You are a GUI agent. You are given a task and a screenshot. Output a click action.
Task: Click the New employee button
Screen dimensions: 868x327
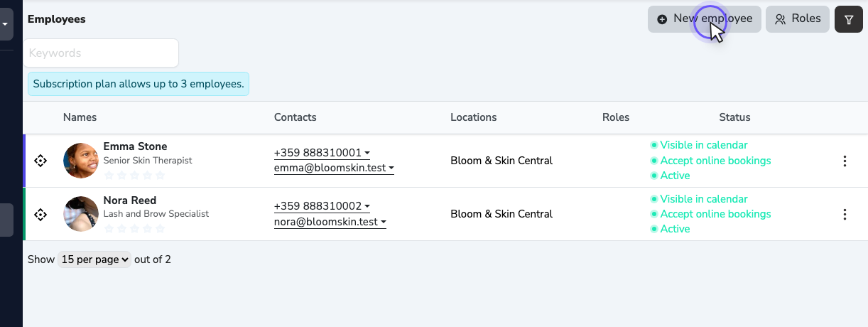coord(705,19)
